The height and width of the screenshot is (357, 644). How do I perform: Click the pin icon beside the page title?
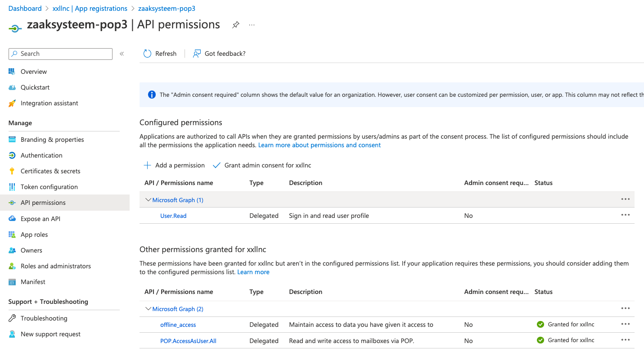pyautogui.click(x=235, y=25)
